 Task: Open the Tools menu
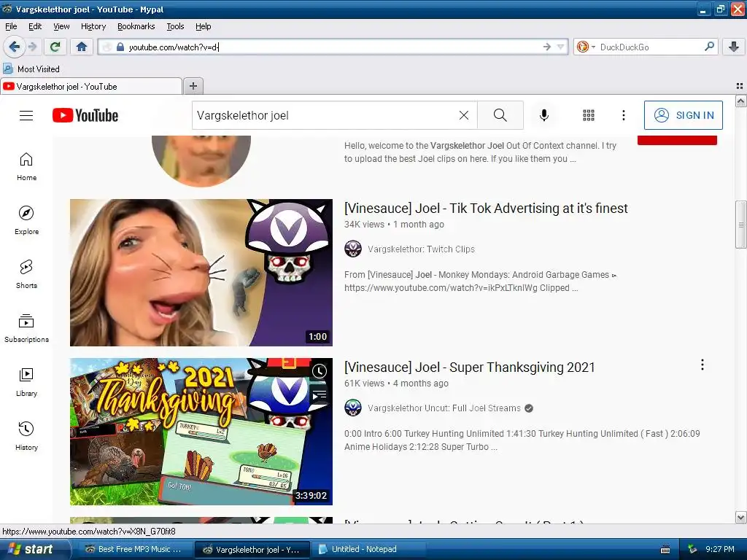(x=175, y=26)
